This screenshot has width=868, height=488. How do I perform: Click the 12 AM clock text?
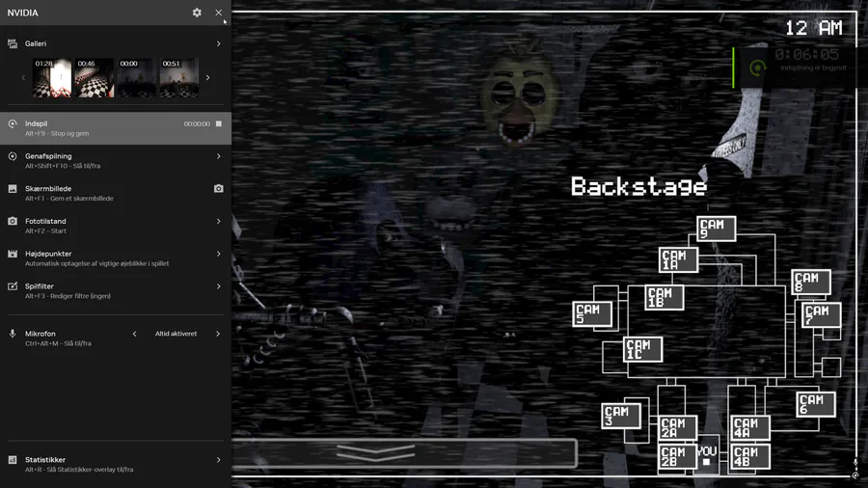point(814,28)
